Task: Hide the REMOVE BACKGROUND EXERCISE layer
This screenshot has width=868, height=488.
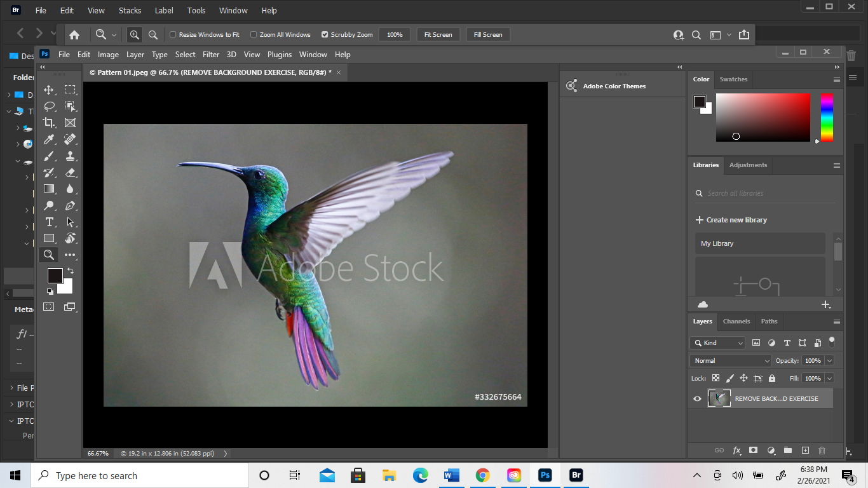Action: click(697, 398)
